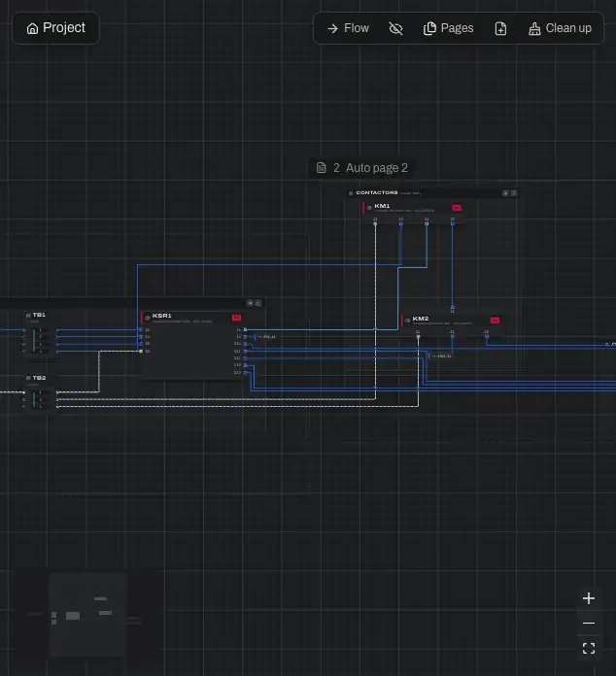The width and height of the screenshot is (616, 676).
Task: Click terminal 1 of TB1
Action: pyautogui.click(x=41, y=330)
